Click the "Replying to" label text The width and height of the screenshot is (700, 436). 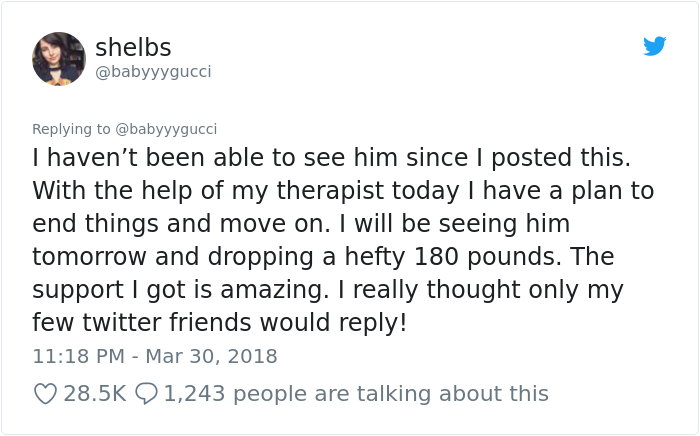pyautogui.click(x=72, y=129)
